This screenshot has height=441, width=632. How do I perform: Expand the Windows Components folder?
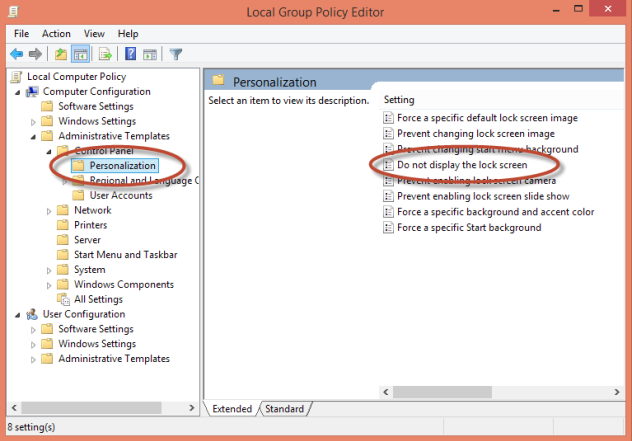pyautogui.click(x=49, y=285)
